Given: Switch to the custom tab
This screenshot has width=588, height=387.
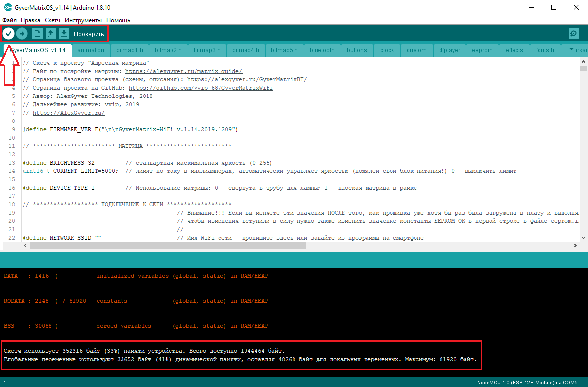Looking at the screenshot, I should pyautogui.click(x=417, y=50).
